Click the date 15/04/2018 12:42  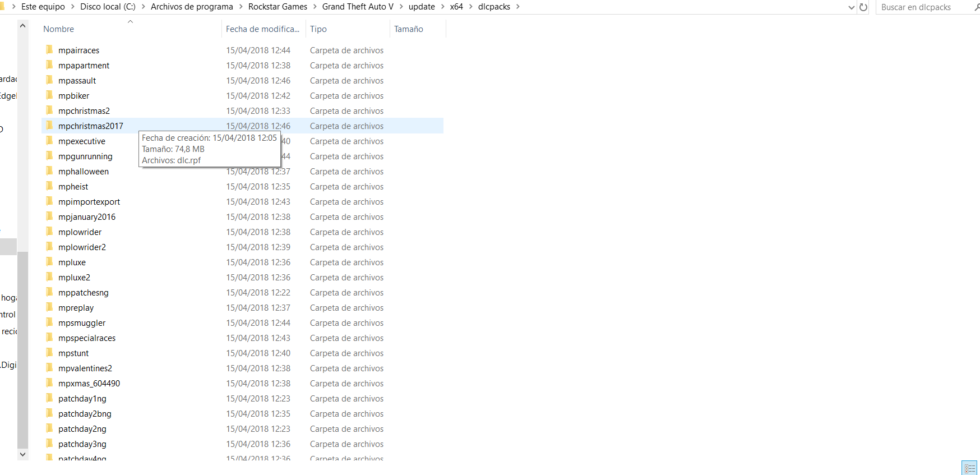pos(258,96)
